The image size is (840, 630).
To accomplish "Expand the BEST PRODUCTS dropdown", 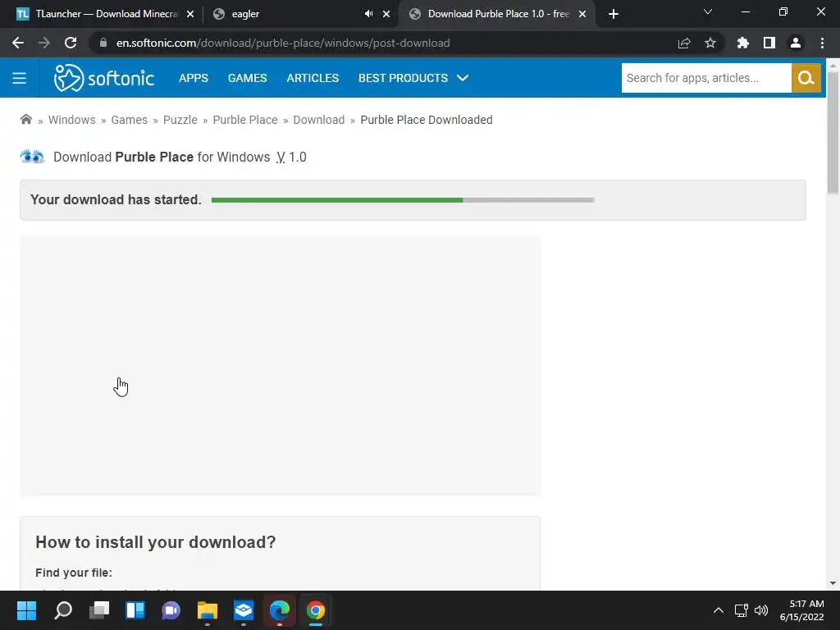I will [413, 78].
